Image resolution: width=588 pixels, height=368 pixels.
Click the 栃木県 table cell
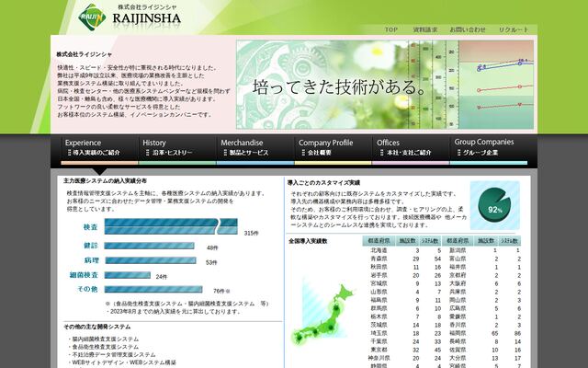coord(379,316)
